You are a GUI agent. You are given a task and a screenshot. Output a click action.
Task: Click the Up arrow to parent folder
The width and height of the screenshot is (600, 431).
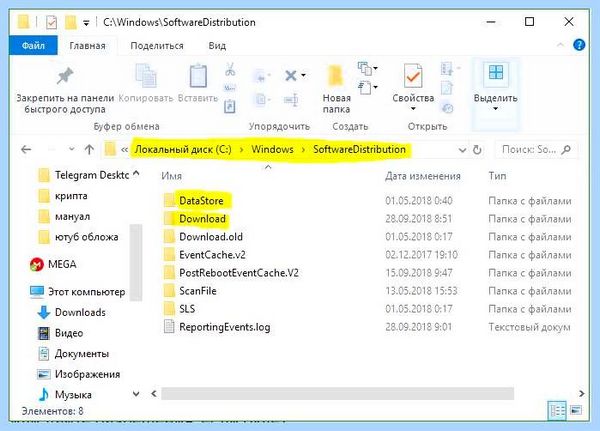tap(89, 149)
